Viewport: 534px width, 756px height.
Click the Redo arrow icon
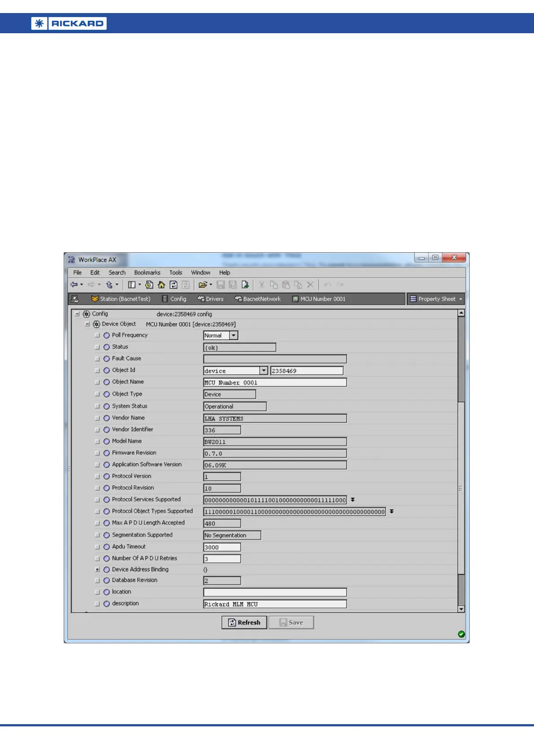(x=340, y=285)
